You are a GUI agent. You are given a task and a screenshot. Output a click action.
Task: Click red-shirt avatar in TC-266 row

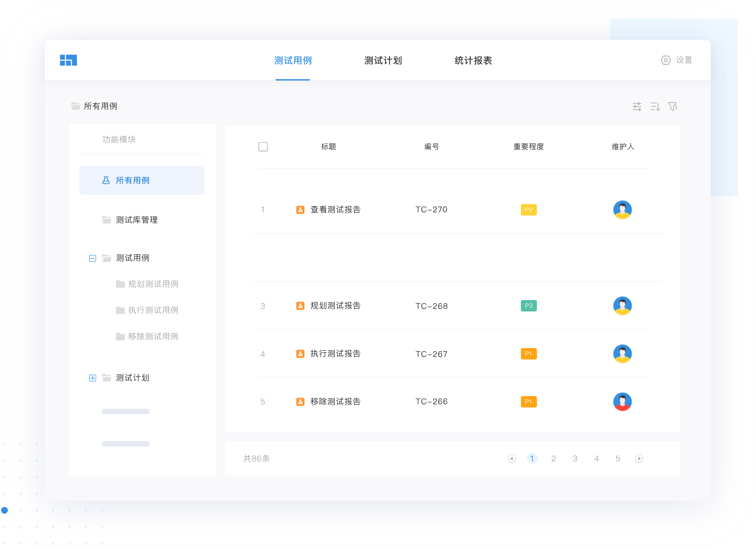click(622, 402)
